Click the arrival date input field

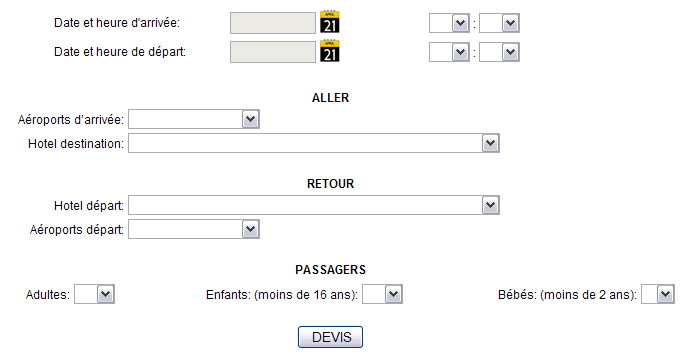click(273, 23)
